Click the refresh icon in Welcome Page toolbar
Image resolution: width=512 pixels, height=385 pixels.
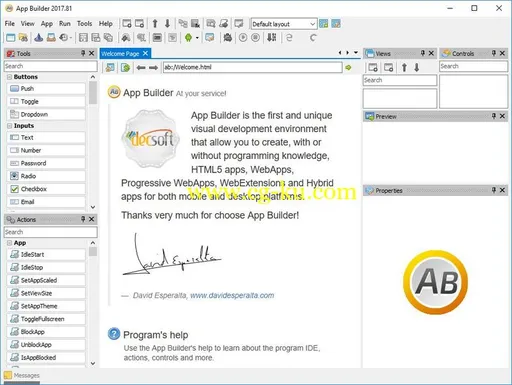click(125, 68)
